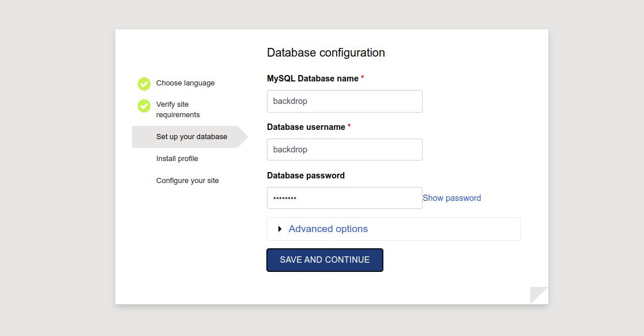Screen dimensions: 644x336
Task: Click the Database configuration heading
Action: (x=326, y=53)
